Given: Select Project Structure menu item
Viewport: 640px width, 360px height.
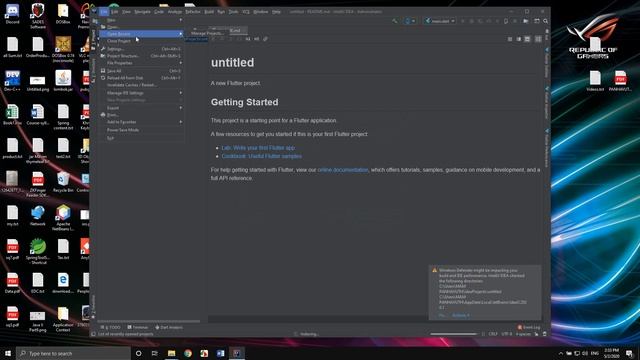Looking at the screenshot, I should tap(141, 56).
